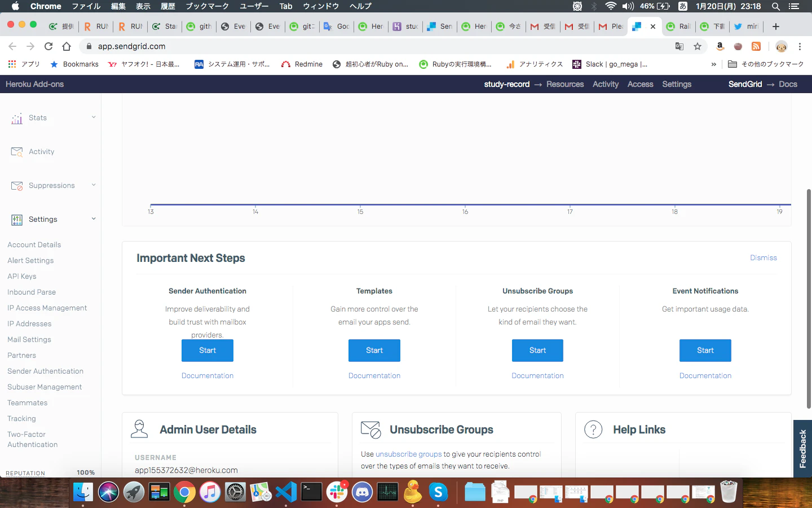Open the ブックマーク menu in menu bar
This screenshot has height=508, width=812.
point(207,6)
